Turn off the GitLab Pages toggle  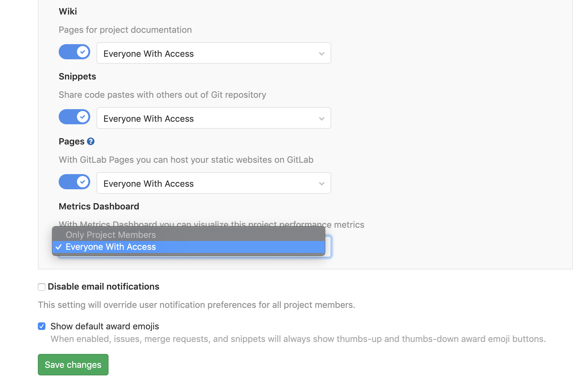pyautogui.click(x=74, y=181)
